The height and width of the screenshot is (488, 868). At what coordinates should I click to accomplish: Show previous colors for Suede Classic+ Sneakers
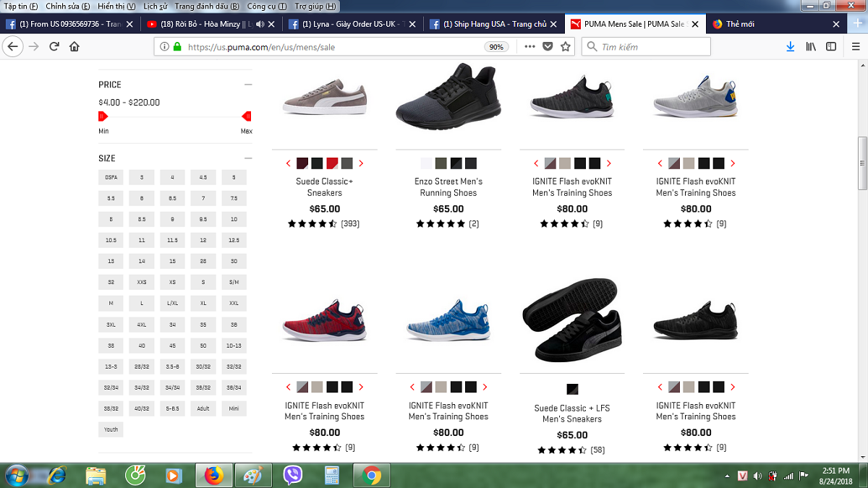[289, 163]
